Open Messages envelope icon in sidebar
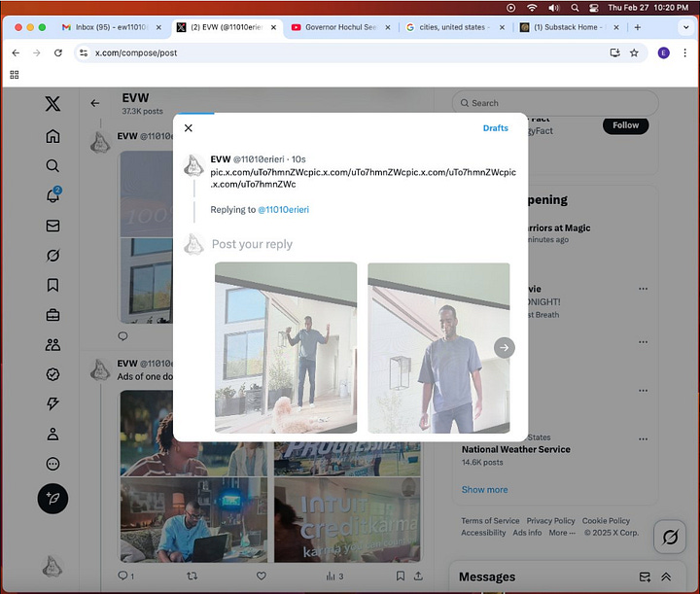700x594 pixels. point(52,226)
